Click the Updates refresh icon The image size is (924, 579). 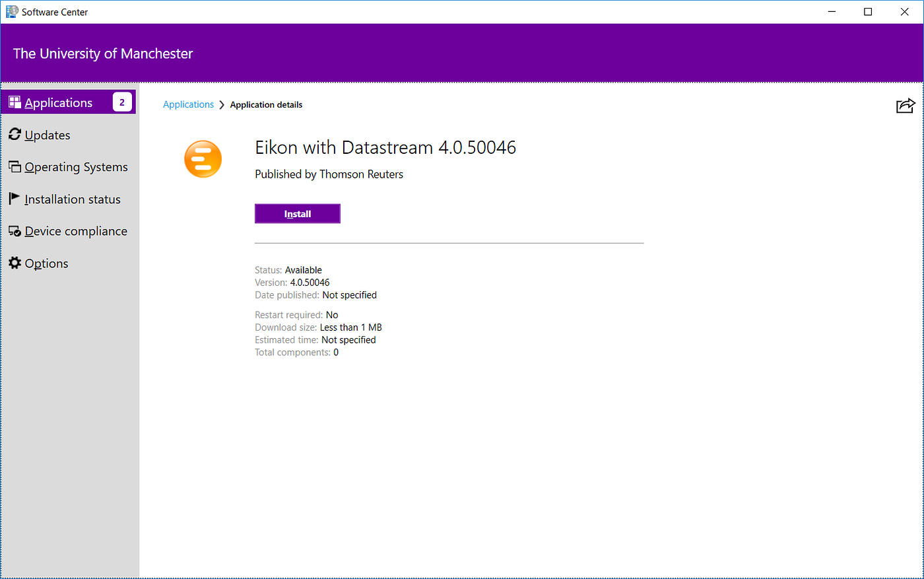[x=15, y=134]
